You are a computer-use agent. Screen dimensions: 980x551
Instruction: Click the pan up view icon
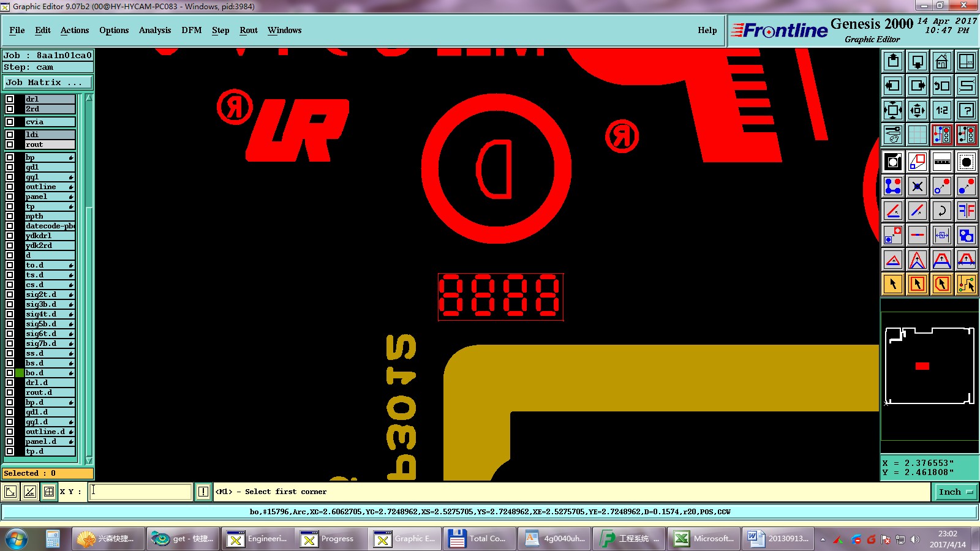point(893,61)
